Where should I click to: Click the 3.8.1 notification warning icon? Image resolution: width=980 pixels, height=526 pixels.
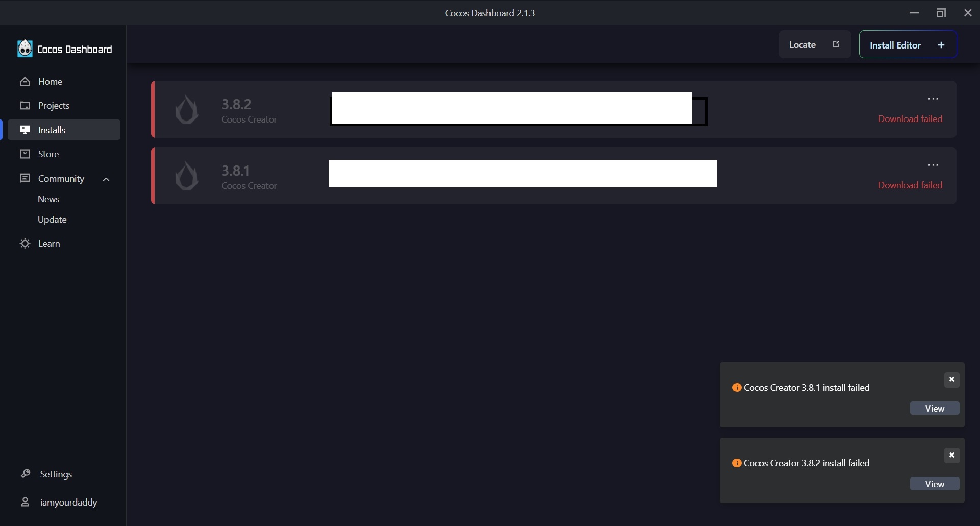737,388
